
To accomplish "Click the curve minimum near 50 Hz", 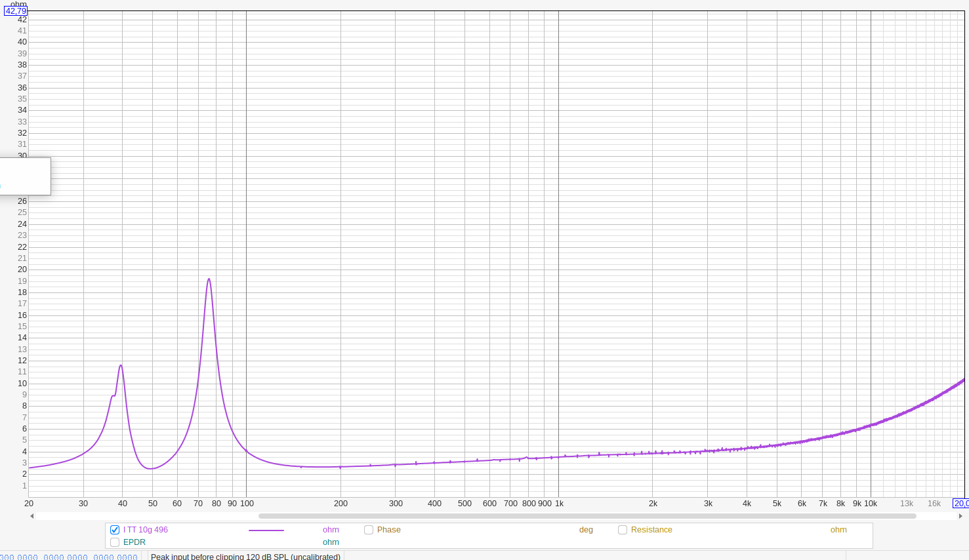I will [x=151, y=468].
